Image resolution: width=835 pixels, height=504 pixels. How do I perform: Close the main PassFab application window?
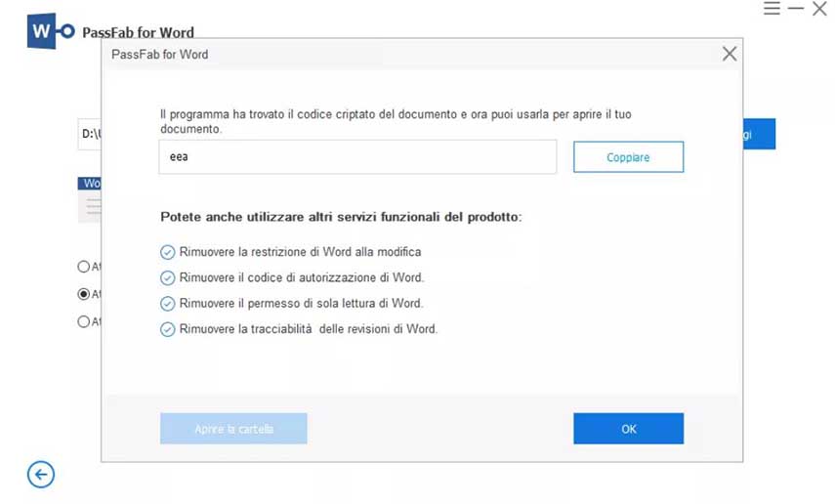(819, 9)
